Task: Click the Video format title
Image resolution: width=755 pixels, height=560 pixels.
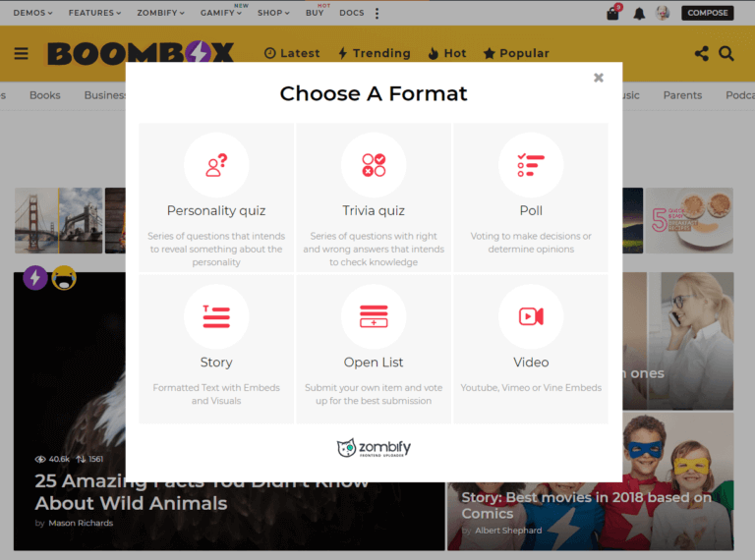Action: coord(531,363)
